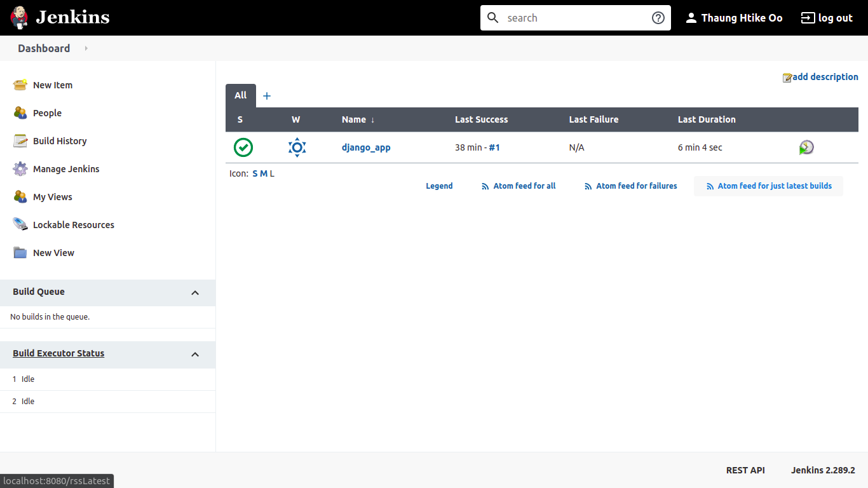The height and width of the screenshot is (488, 868).
Task: Click the '6 min 4 sec' duration cell
Action: click(700, 147)
